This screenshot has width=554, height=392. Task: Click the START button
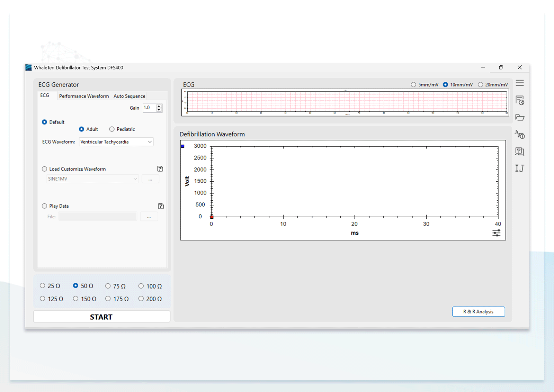[x=101, y=317]
